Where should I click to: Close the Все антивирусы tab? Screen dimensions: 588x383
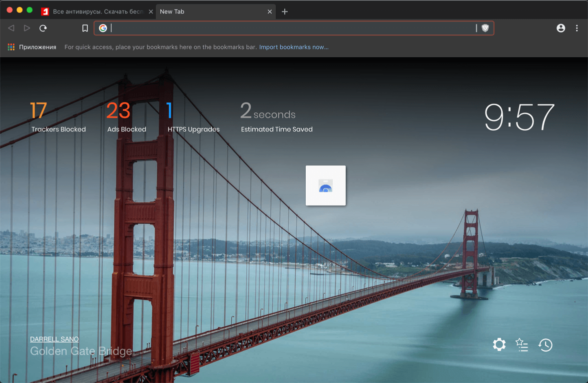[x=151, y=11]
